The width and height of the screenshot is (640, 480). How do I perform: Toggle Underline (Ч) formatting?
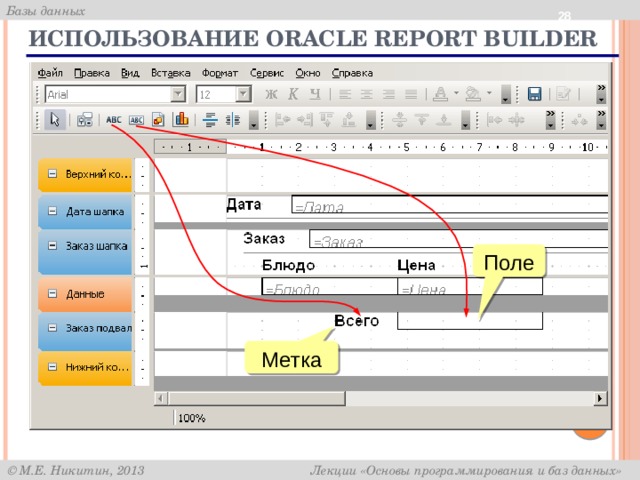coord(314,95)
